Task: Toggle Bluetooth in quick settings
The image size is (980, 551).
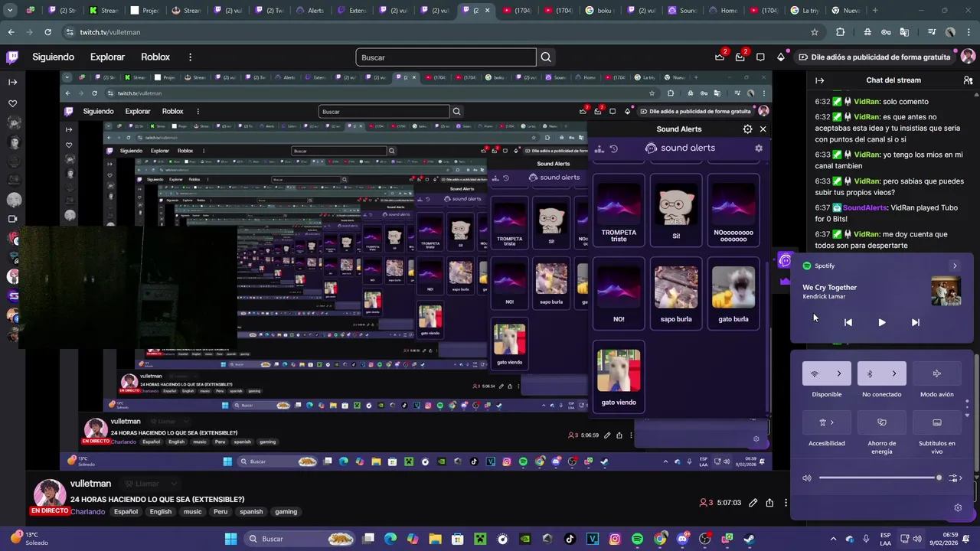Action: click(870, 373)
